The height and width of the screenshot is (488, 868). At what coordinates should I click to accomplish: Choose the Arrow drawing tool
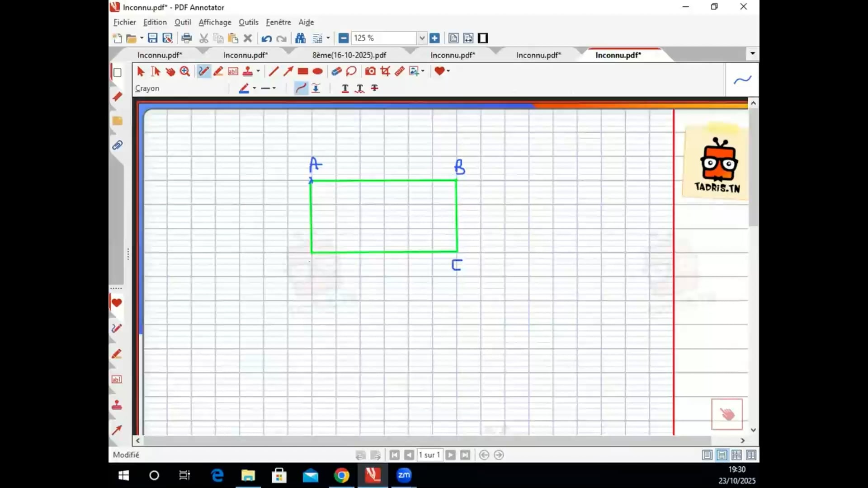coord(288,71)
